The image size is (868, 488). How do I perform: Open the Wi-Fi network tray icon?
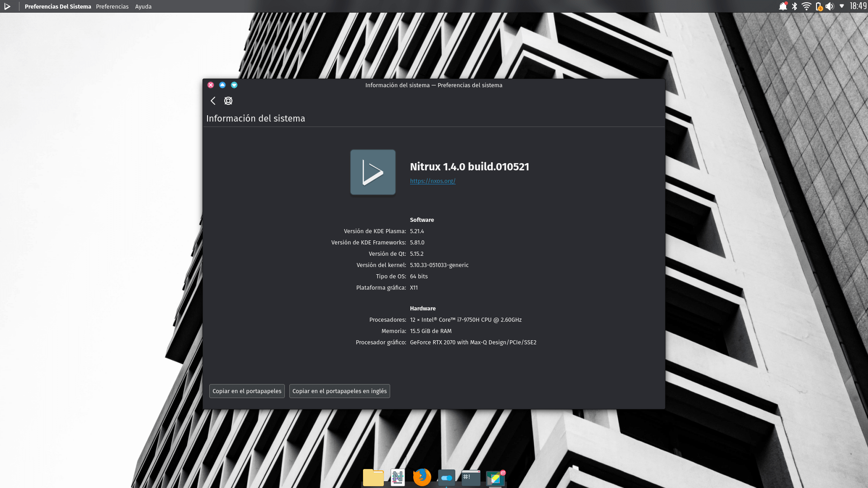(x=806, y=6)
